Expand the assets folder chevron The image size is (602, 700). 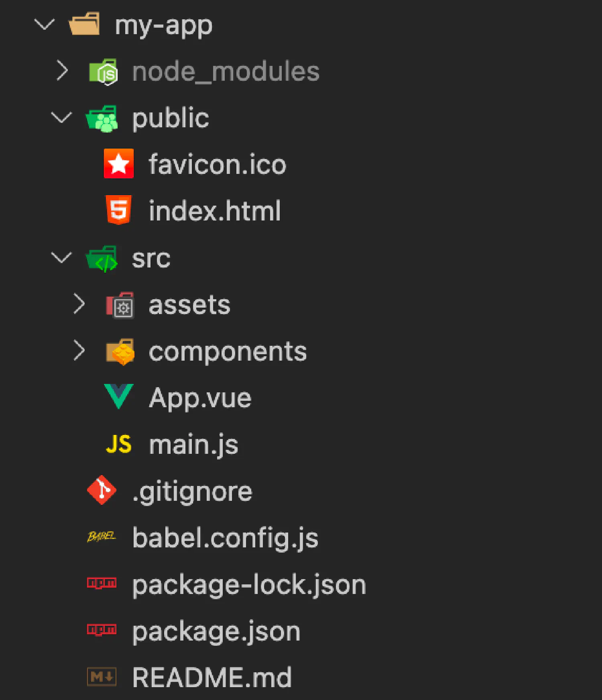point(79,304)
